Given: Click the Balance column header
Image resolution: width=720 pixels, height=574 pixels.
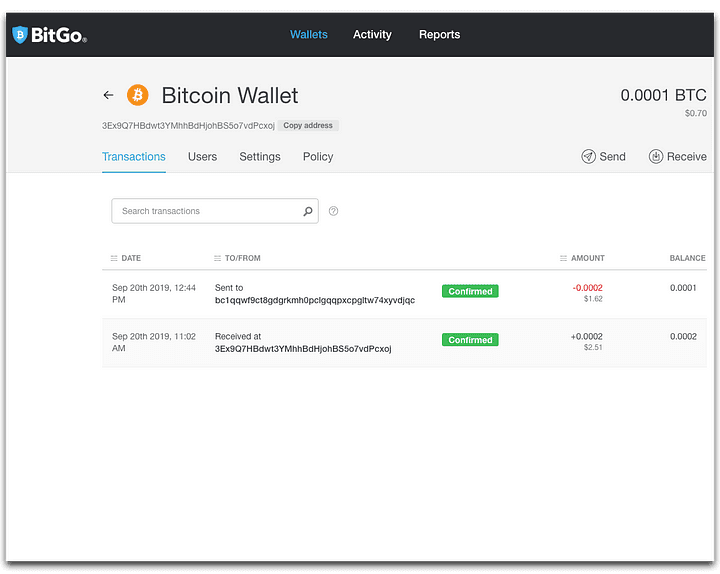Looking at the screenshot, I should coord(687,258).
